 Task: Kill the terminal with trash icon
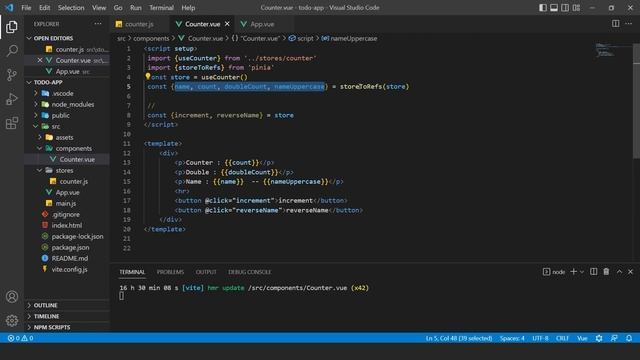tap(606, 271)
